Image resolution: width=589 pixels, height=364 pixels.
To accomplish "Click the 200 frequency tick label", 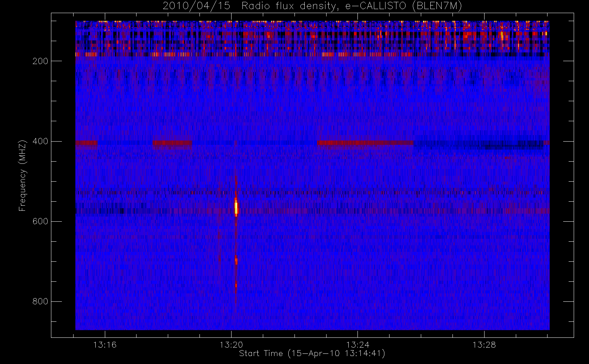I will (x=40, y=61).
